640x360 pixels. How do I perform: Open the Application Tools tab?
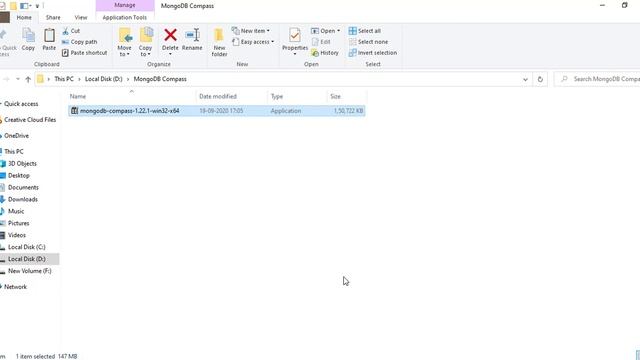(124, 18)
